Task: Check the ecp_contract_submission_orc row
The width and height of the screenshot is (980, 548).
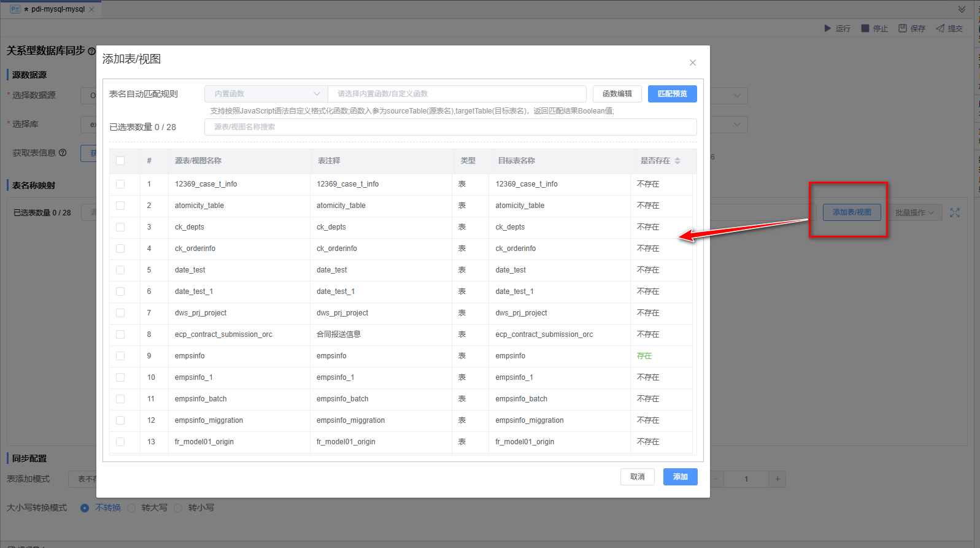Action: pyautogui.click(x=120, y=334)
